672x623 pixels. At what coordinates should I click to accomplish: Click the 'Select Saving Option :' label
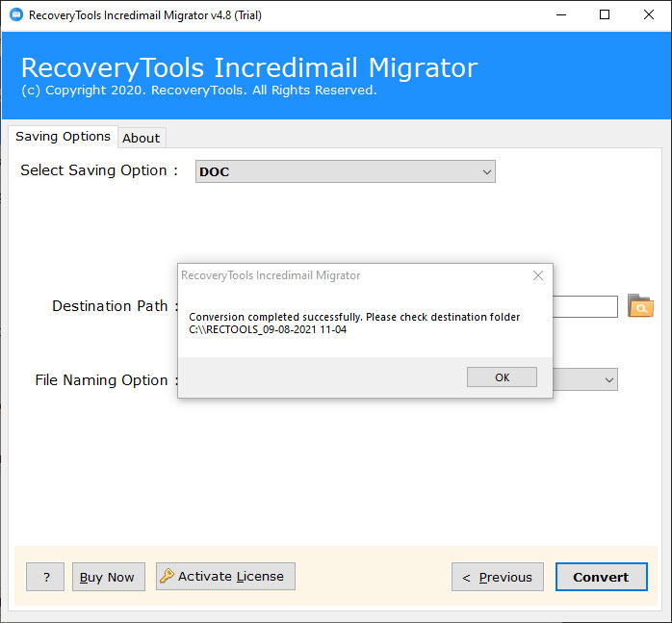[x=99, y=170]
